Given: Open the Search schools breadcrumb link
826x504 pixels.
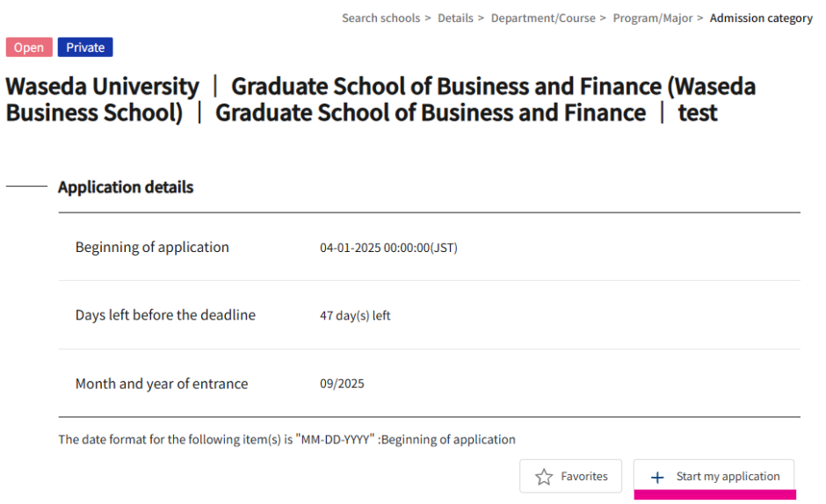Looking at the screenshot, I should [x=380, y=18].
